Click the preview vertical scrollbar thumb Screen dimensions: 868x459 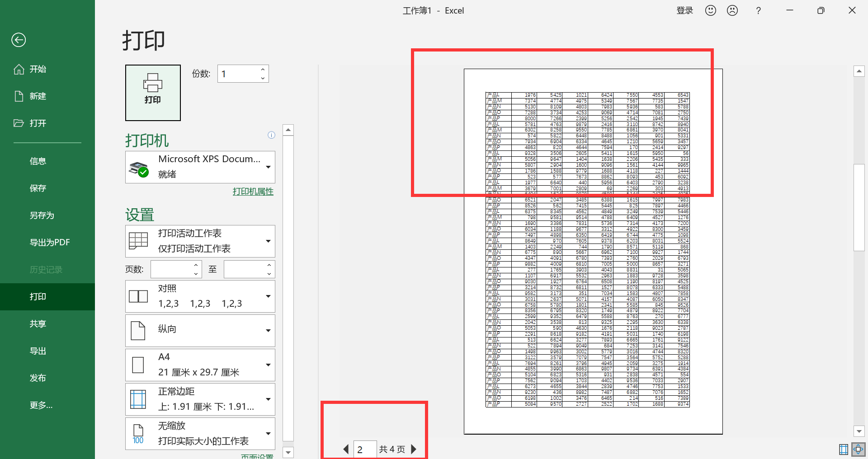coord(859,208)
